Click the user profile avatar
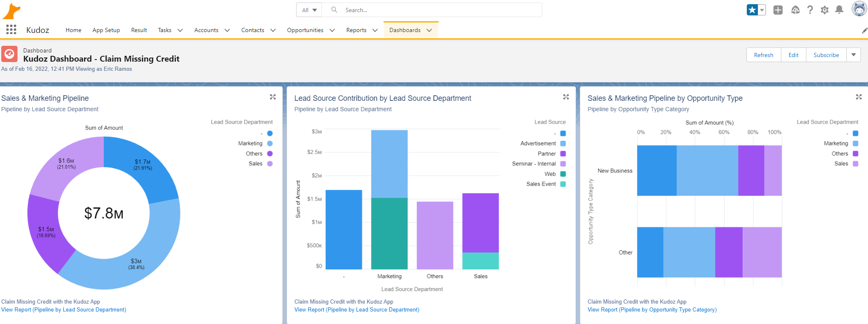The height and width of the screenshot is (324, 868). [x=858, y=9]
